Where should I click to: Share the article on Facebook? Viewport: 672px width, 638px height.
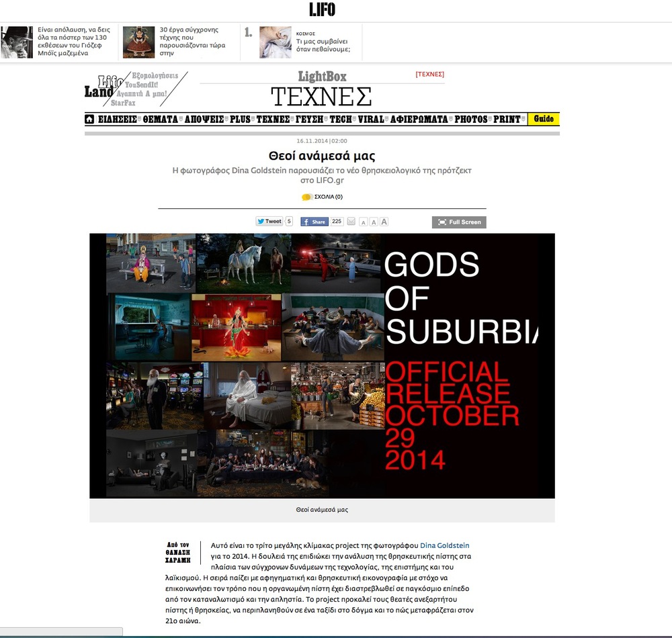pos(314,222)
